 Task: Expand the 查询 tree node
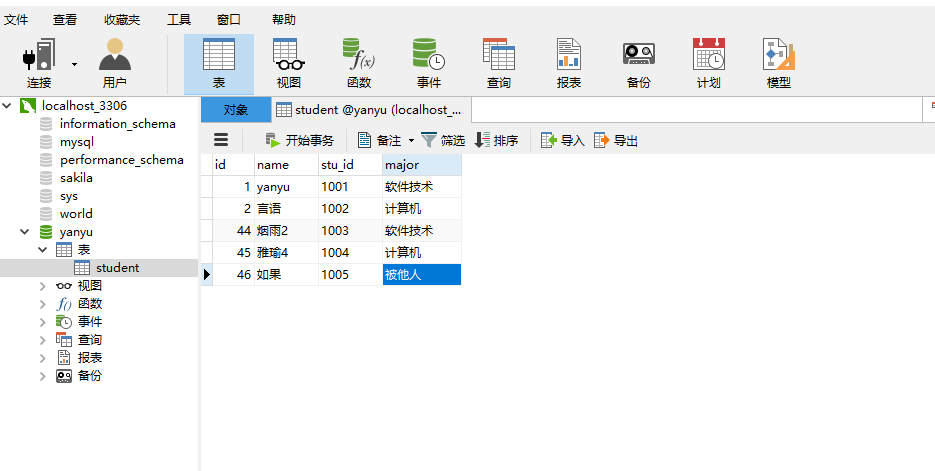coord(42,340)
